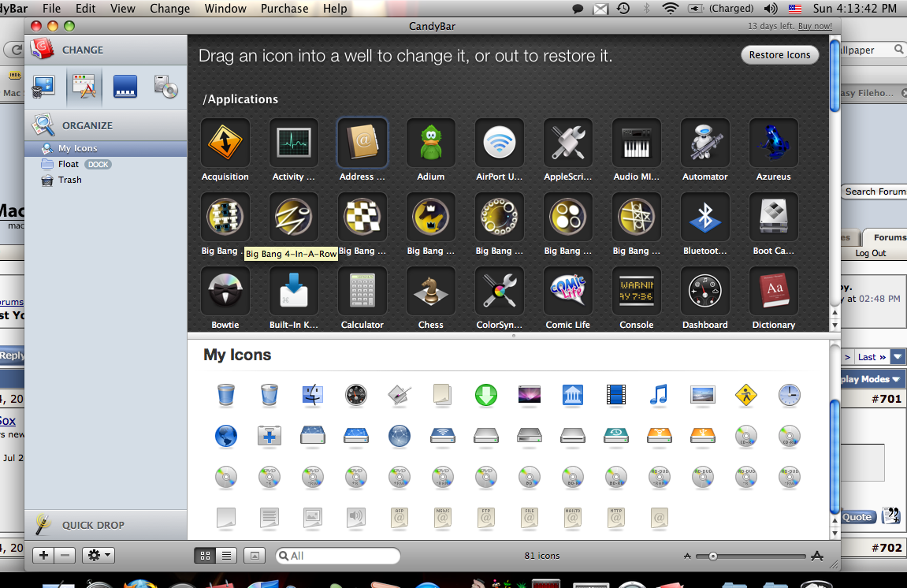This screenshot has width=907, height=588.
Task: Click the Quote button in browser window
Action: (857, 517)
